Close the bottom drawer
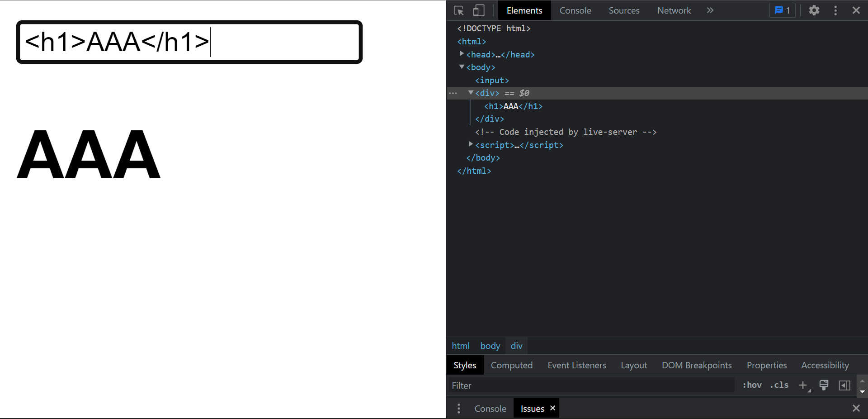The height and width of the screenshot is (419, 868). tap(856, 408)
